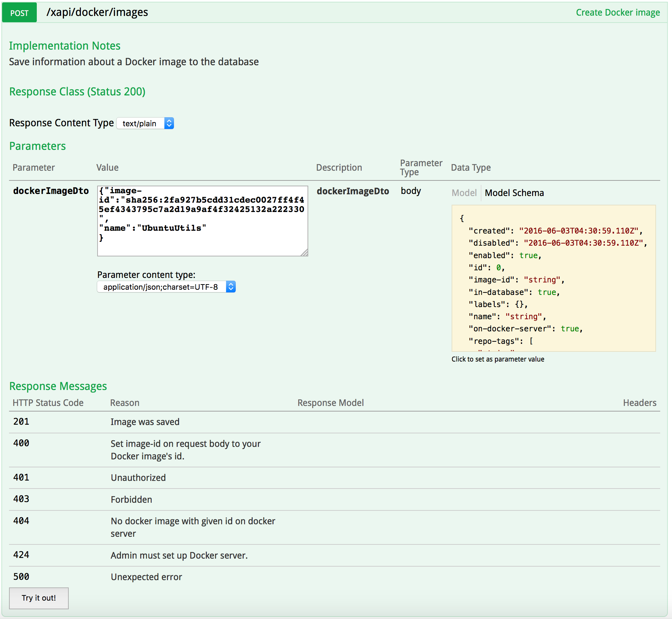Click the dockerImageDto parameter name label
This screenshot has width=672, height=619.
pyautogui.click(x=51, y=191)
